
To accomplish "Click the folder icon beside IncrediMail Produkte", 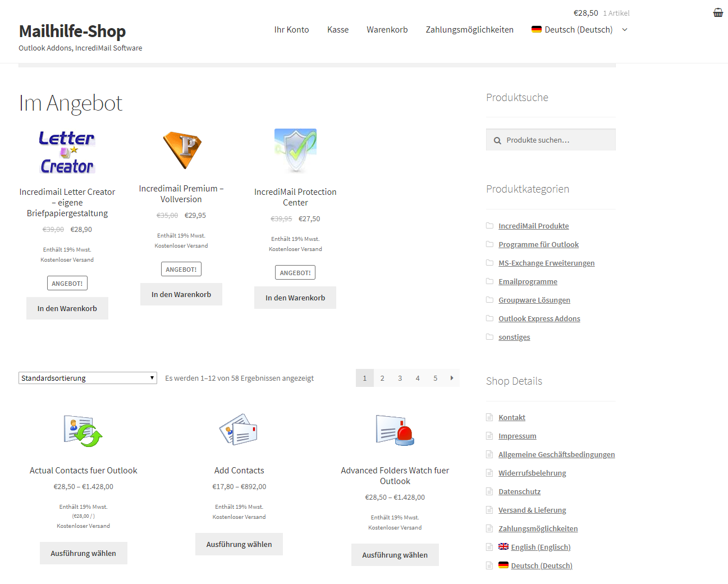I will tap(489, 226).
